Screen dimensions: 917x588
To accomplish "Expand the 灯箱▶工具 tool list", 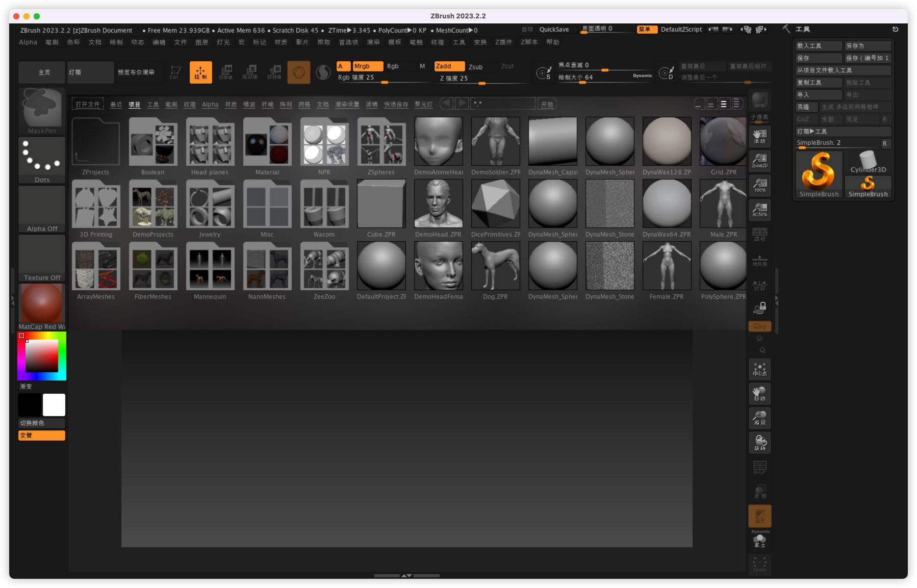I will 843,132.
